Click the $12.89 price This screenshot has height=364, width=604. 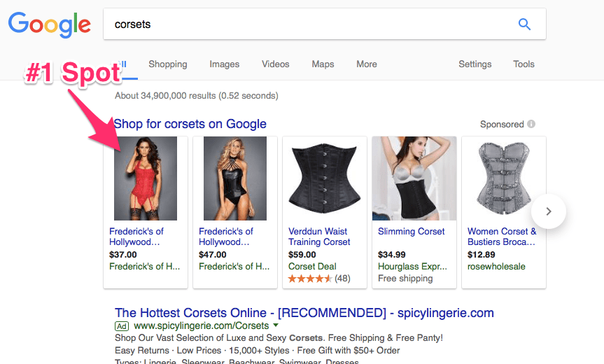click(481, 255)
